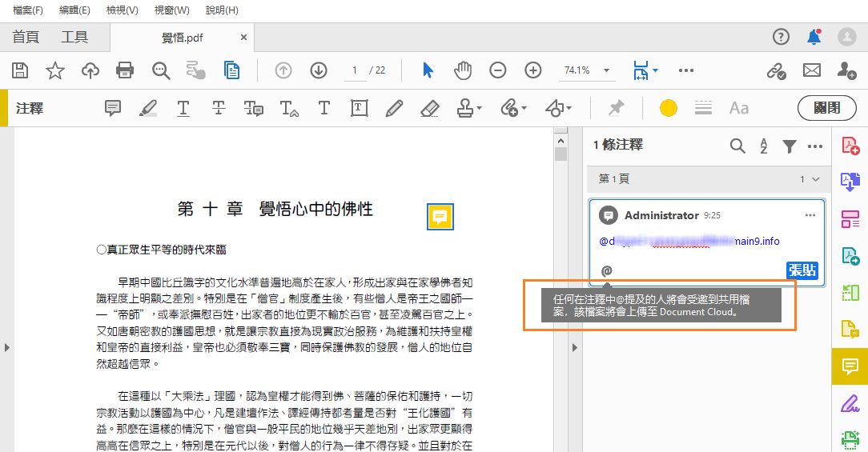Expand the left navigation pane arrow

(6, 347)
